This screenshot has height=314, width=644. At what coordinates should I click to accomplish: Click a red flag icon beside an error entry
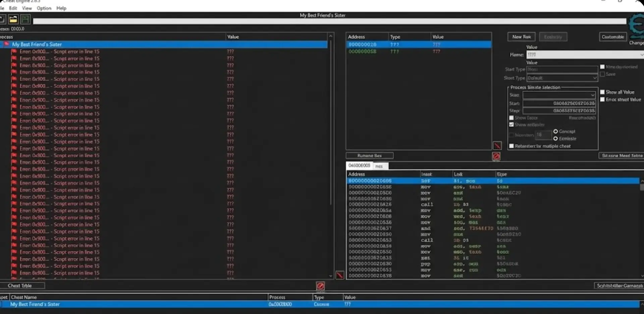pos(14,51)
